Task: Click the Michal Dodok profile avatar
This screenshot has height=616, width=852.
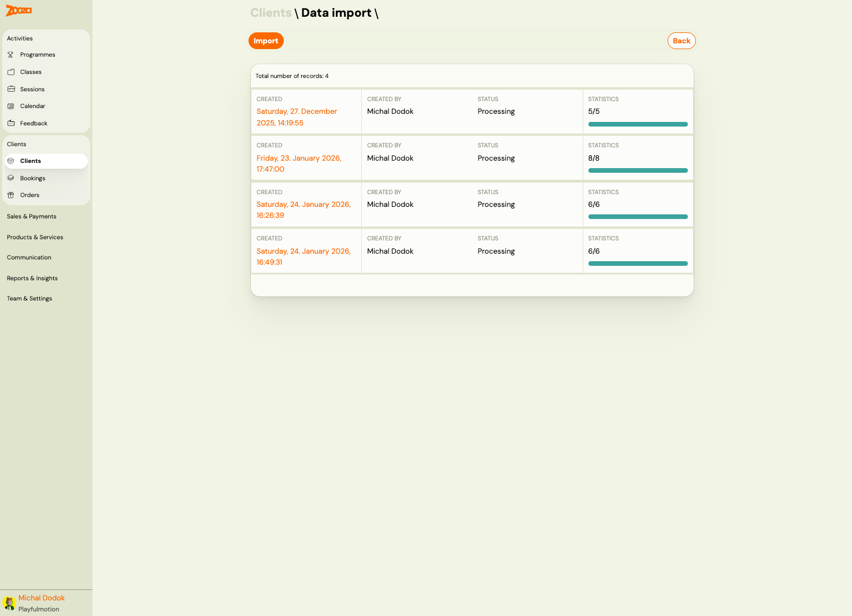Action: pyautogui.click(x=9, y=603)
